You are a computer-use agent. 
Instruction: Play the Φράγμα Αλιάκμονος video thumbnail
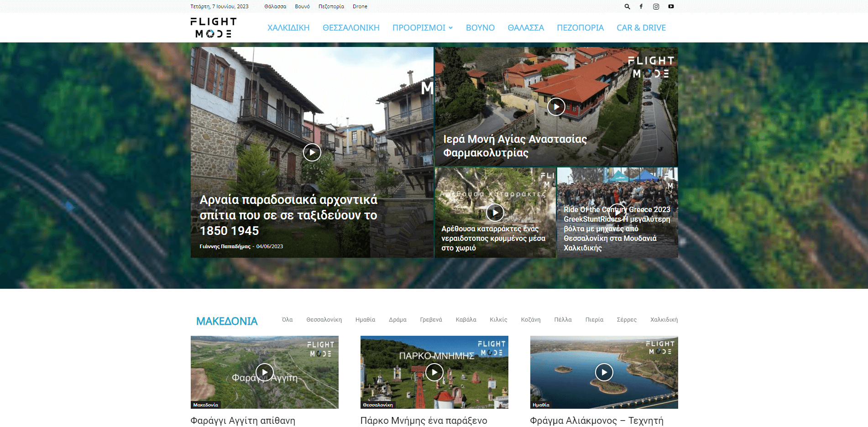coord(604,372)
